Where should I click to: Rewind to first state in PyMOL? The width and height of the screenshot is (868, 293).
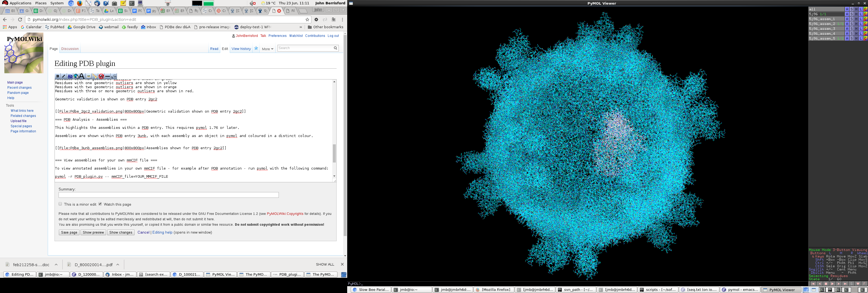pyautogui.click(x=813, y=284)
